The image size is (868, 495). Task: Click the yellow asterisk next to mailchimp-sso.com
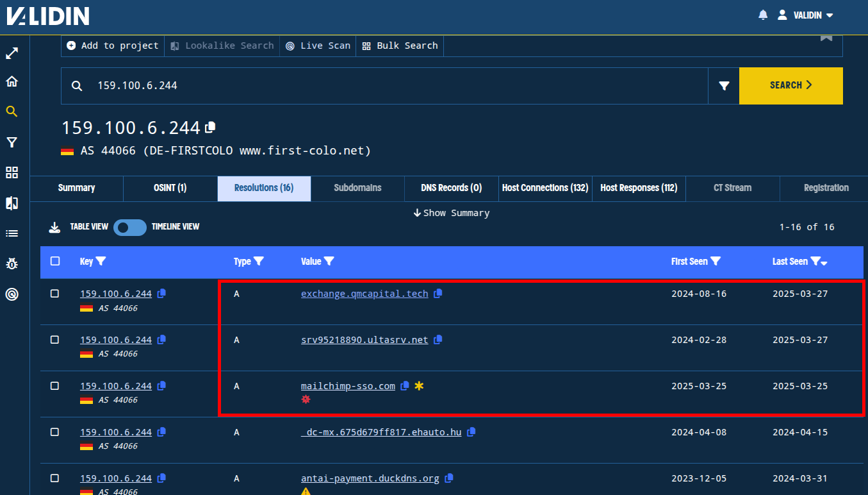click(x=419, y=386)
